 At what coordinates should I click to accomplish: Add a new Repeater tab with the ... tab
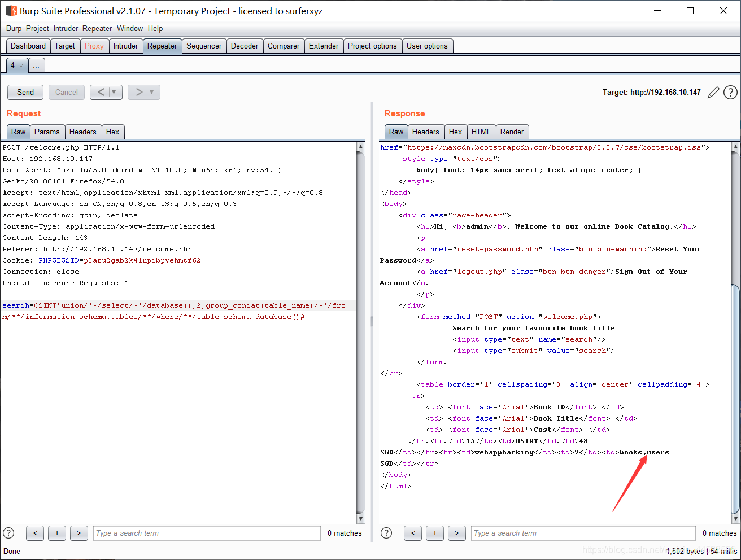click(x=36, y=65)
